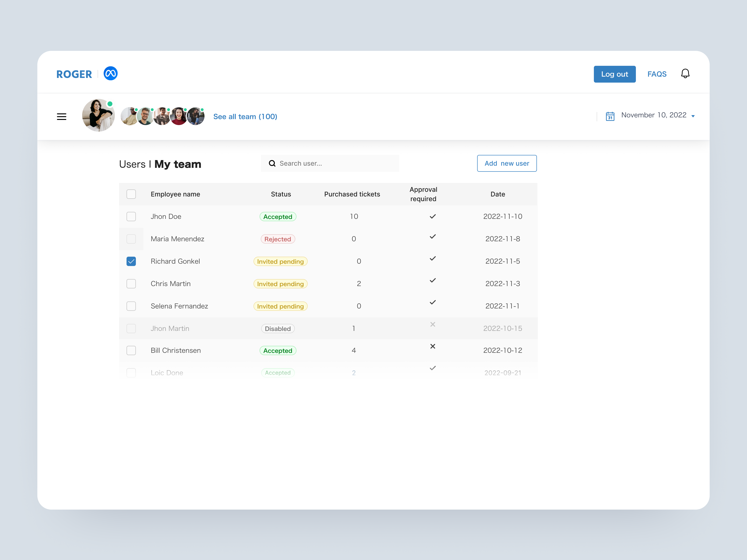The width and height of the screenshot is (747, 560).
Task: Click the large profile avatar photo
Action: click(98, 115)
